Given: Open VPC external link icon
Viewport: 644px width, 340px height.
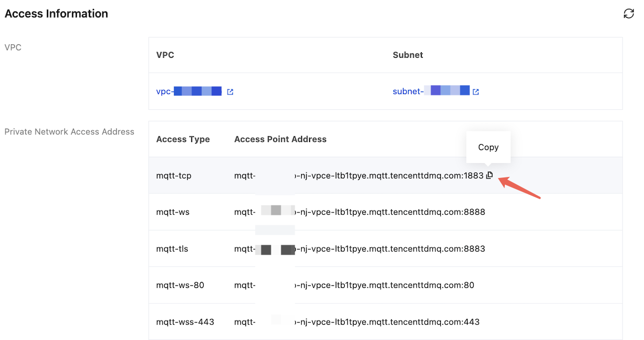Looking at the screenshot, I should point(230,92).
